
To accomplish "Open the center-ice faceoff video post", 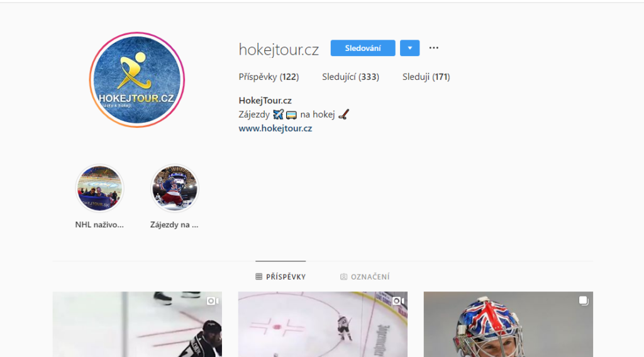I will [x=323, y=324].
